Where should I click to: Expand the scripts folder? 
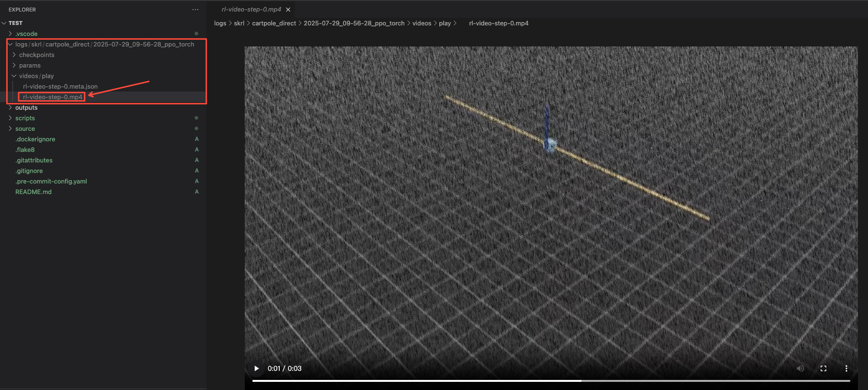(x=25, y=118)
